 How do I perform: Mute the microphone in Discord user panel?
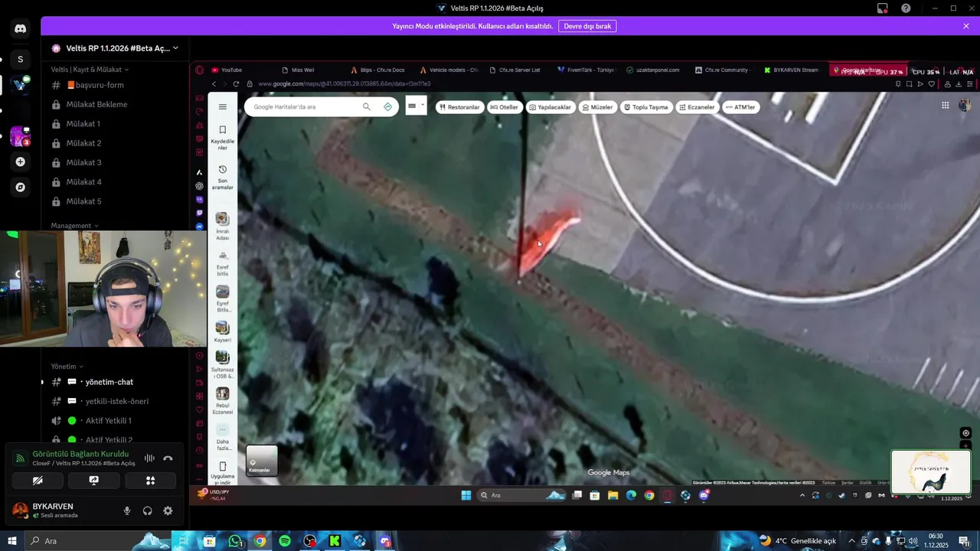click(127, 510)
